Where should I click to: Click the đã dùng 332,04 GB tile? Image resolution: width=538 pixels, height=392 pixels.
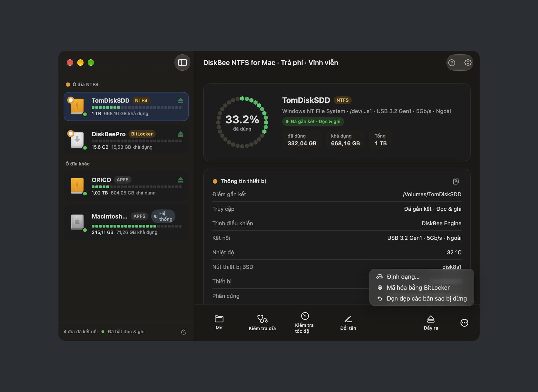click(302, 140)
